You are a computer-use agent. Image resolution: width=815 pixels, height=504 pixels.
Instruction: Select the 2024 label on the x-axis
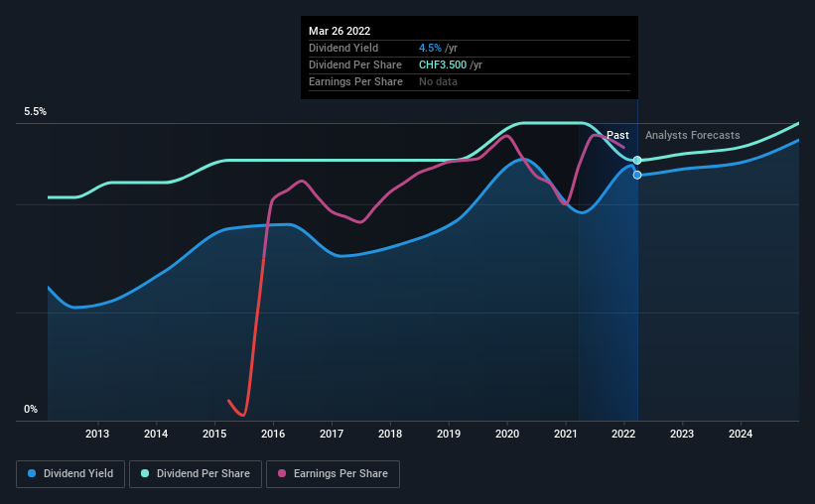point(741,434)
